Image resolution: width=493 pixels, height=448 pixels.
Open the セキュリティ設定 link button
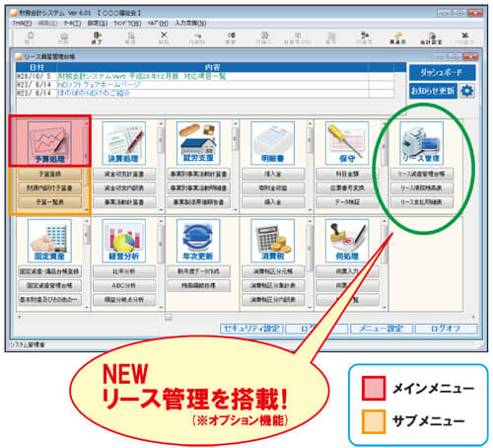pyautogui.click(x=251, y=329)
